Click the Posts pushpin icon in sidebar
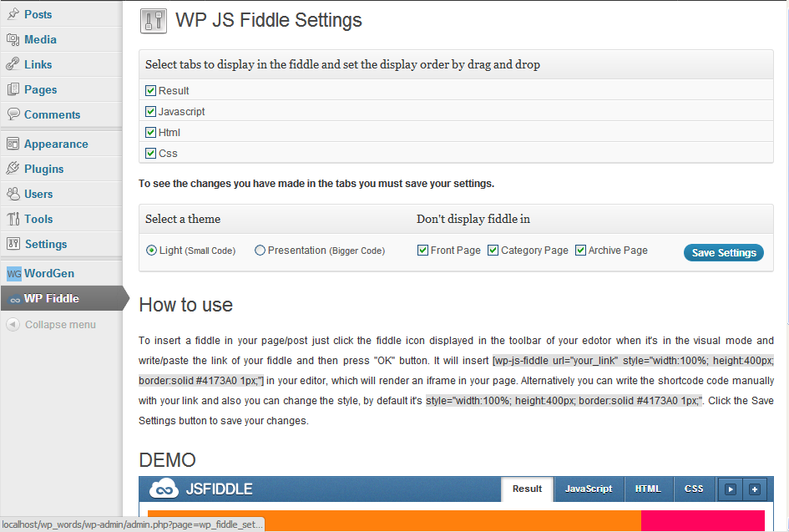The height and width of the screenshot is (532, 789). click(x=13, y=14)
